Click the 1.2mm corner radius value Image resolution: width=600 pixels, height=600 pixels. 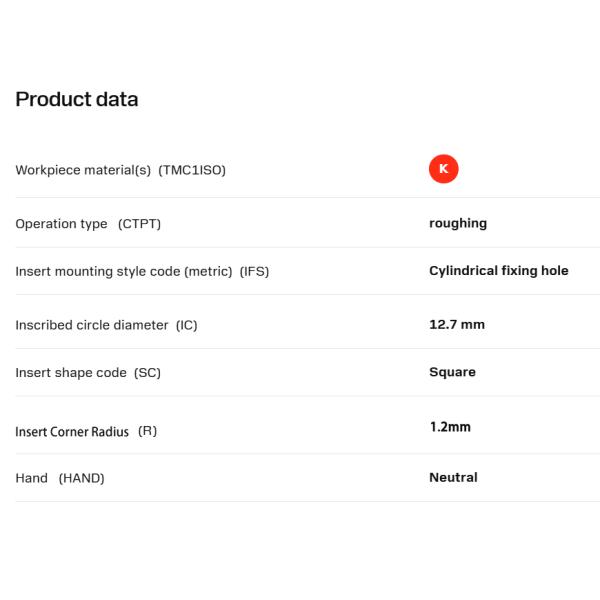click(x=449, y=427)
